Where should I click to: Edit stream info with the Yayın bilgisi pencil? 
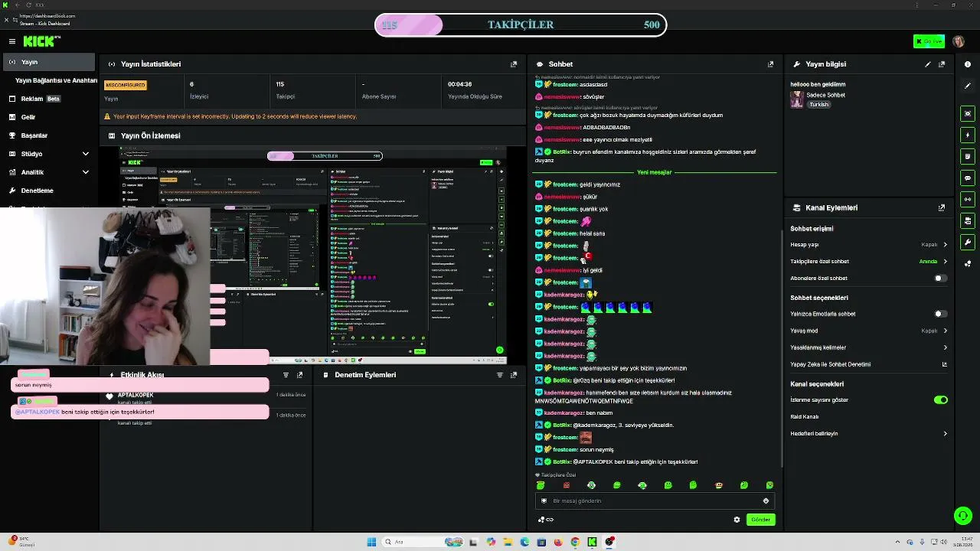coord(928,64)
